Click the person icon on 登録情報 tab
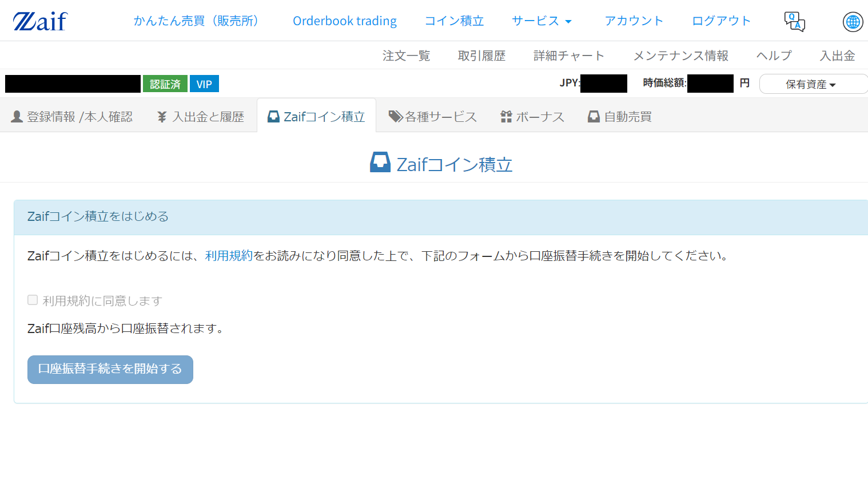Screen dimensions: 868x487 point(17,117)
